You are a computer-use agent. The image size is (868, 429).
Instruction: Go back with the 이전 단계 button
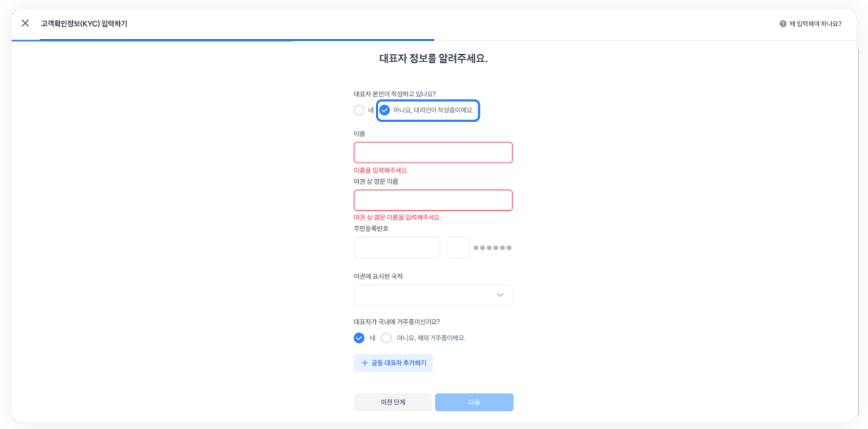coord(393,402)
